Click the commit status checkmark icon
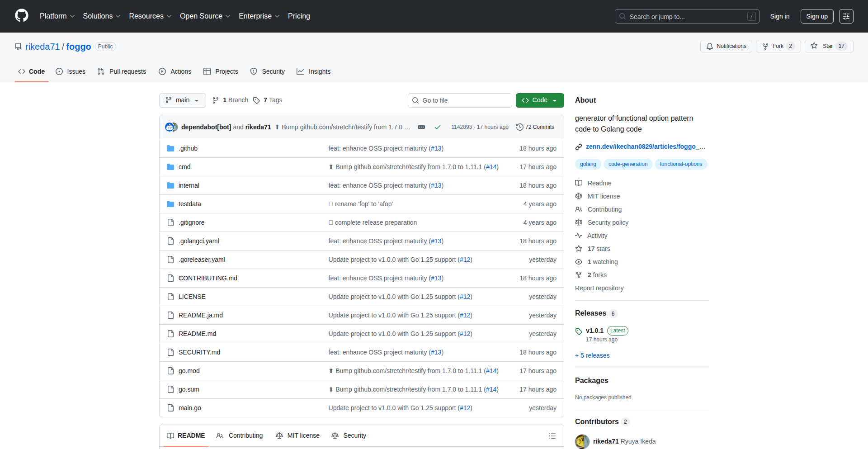 point(437,127)
